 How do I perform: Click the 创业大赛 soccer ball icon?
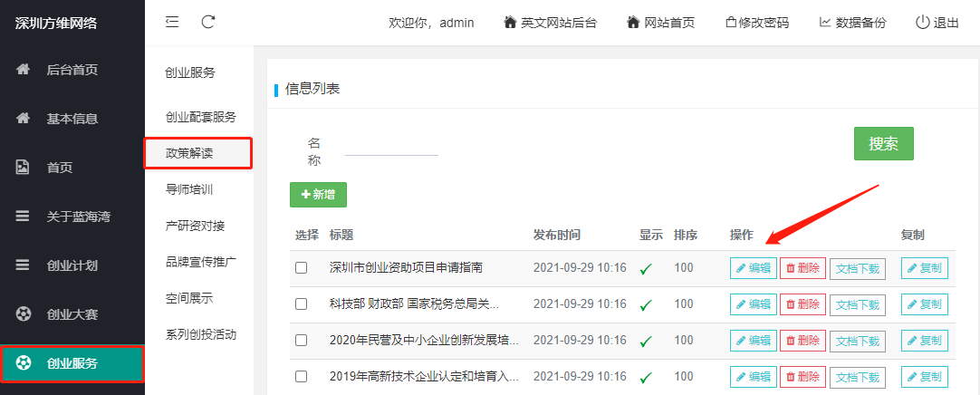(24, 314)
